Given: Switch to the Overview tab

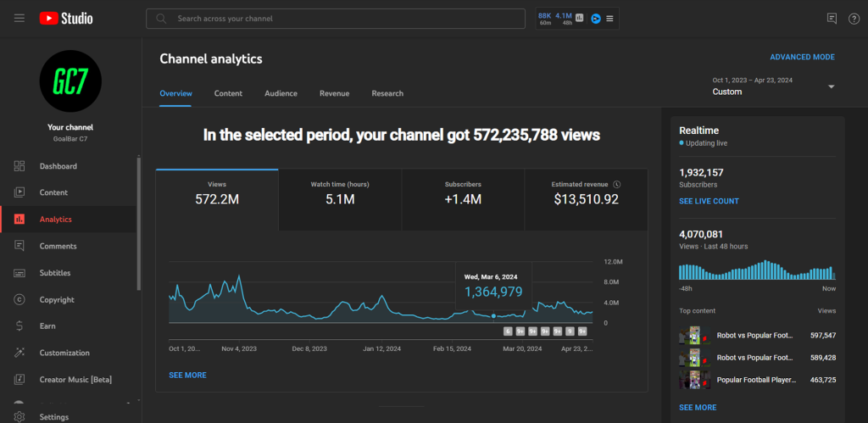Looking at the screenshot, I should coord(175,93).
